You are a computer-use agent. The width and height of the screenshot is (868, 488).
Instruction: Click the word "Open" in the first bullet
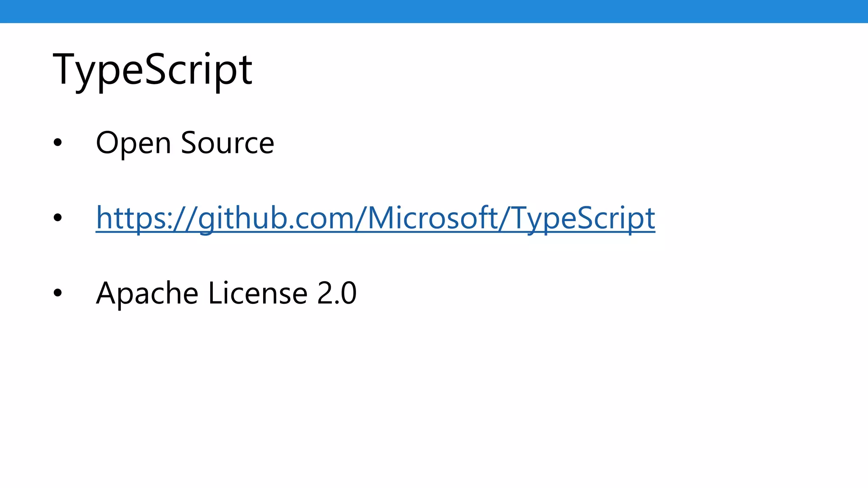133,143
